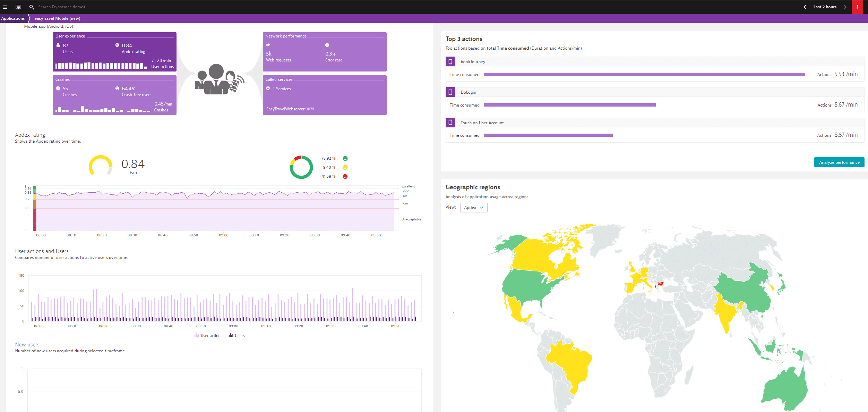
Task: Open the Apdex view dropdown
Action: pyautogui.click(x=473, y=207)
